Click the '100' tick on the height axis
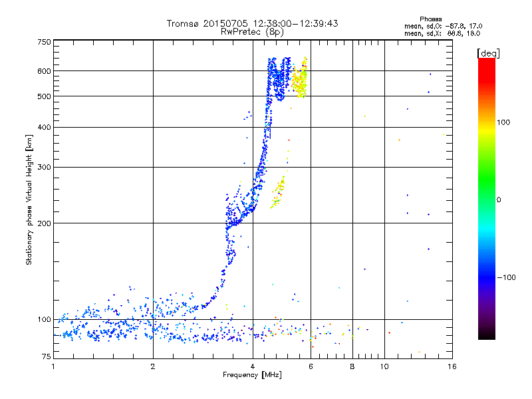 (x=44, y=320)
